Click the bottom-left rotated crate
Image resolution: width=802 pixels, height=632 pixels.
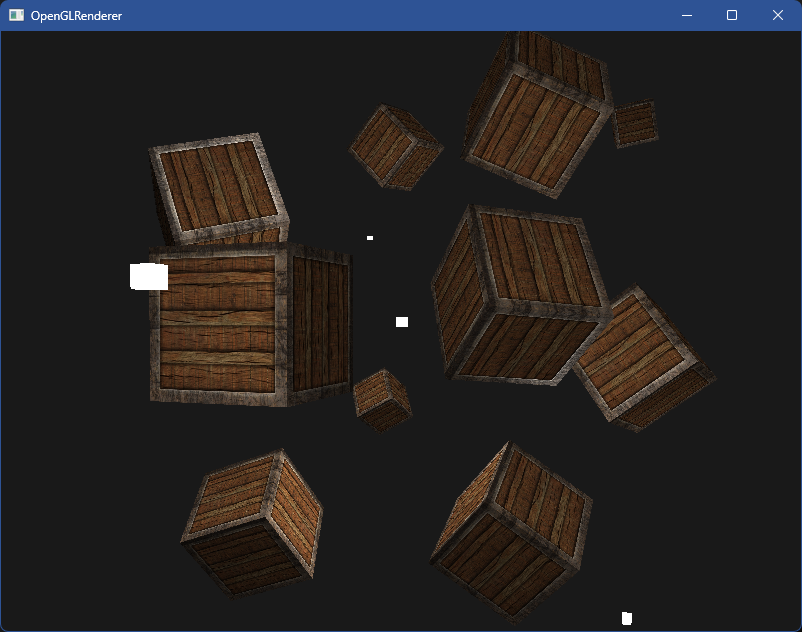252,523
